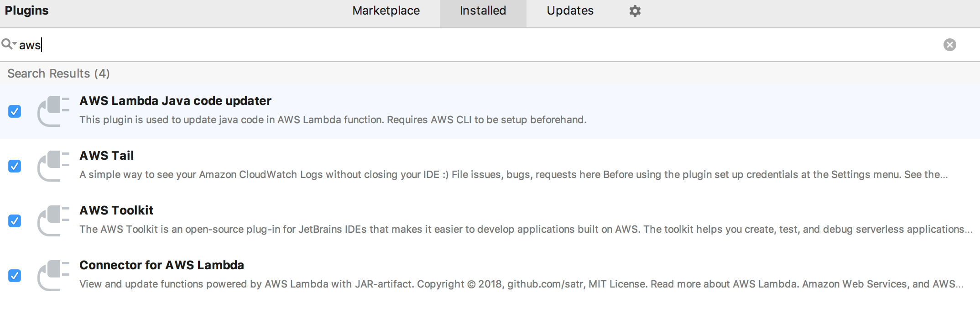The height and width of the screenshot is (314, 980).
Task: Disable the Connector for AWS Lambda plugin
Action: tap(15, 276)
